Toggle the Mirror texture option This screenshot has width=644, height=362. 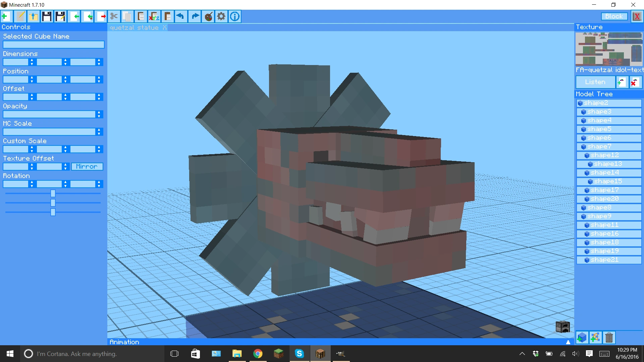click(x=87, y=167)
